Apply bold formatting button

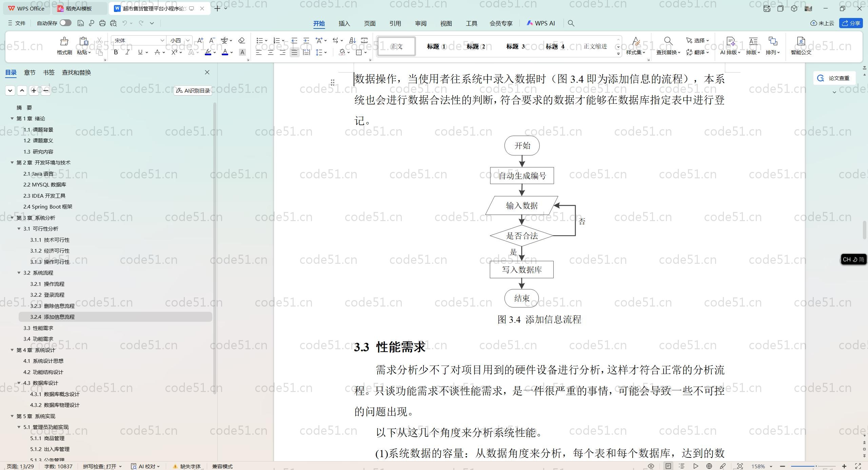point(116,52)
